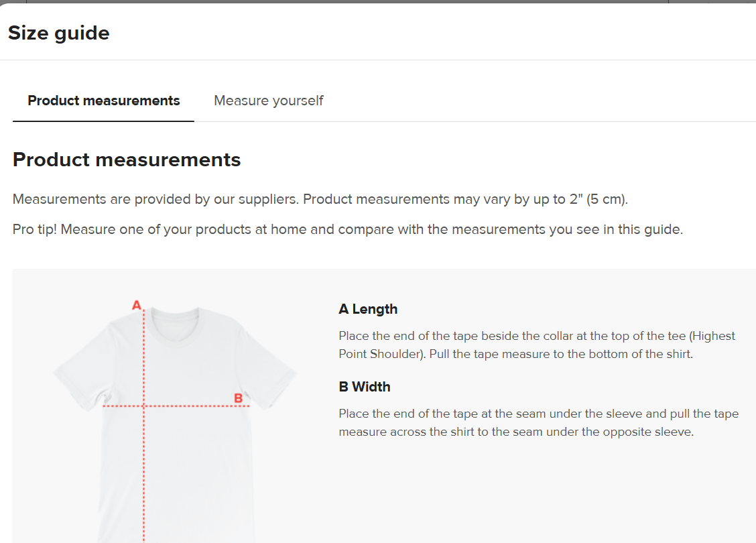756x543 pixels.
Task: Click the Size guide heading
Action: pyautogui.click(x=59, y=33)
